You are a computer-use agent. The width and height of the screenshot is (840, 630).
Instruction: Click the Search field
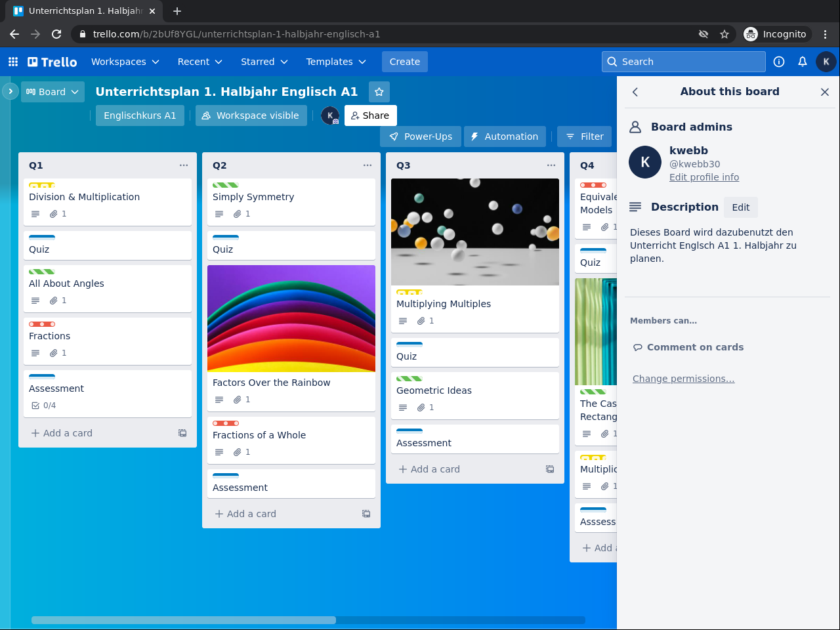[684, 62]
